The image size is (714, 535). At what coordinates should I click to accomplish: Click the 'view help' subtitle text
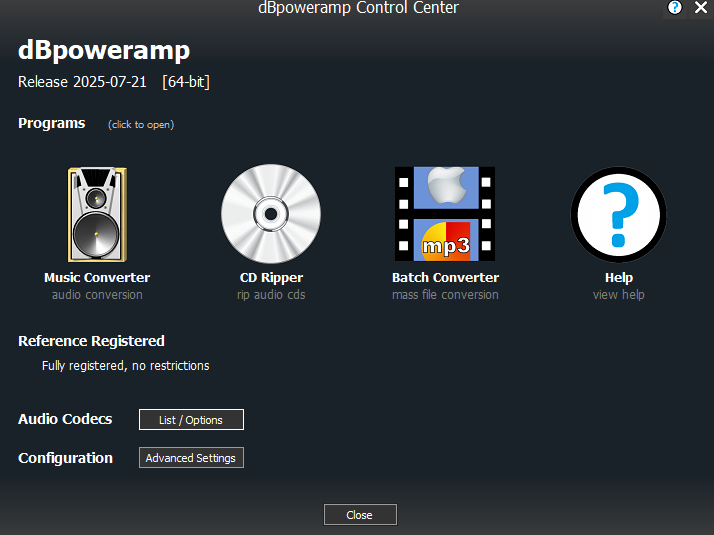tap(618, 295)
